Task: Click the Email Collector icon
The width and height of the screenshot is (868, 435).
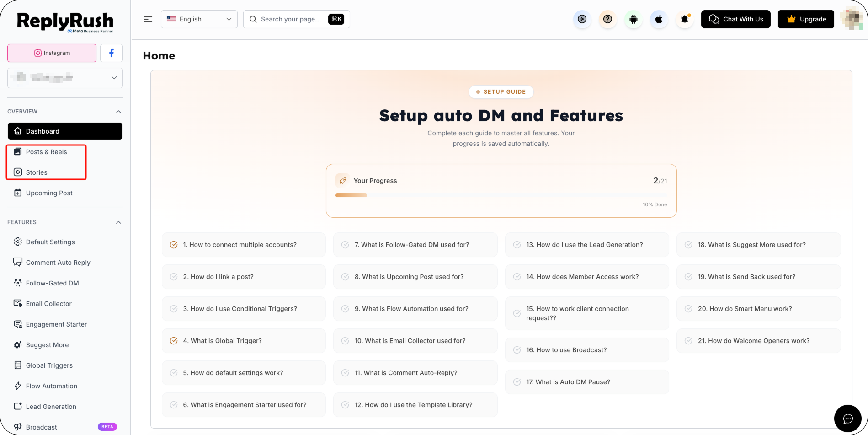Action: (x=18, y=303)
